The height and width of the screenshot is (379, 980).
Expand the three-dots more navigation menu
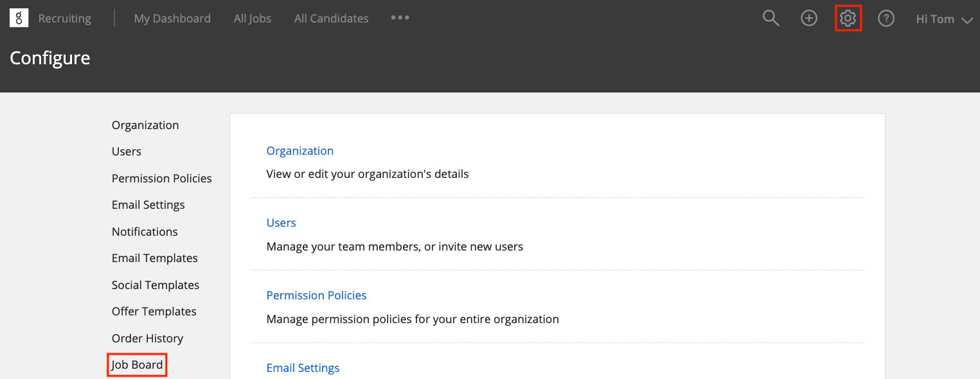point(400,18)
